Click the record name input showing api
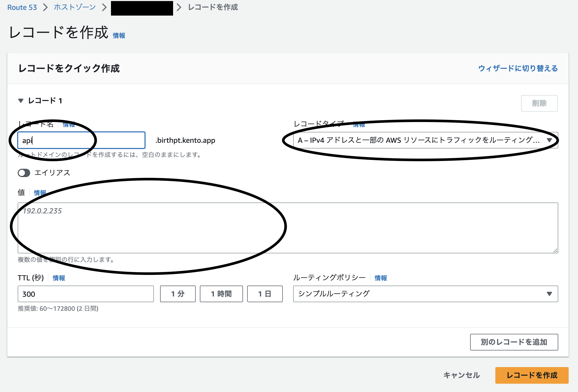The height and width of the screenshot is (392, 578). tap(81, 140)
